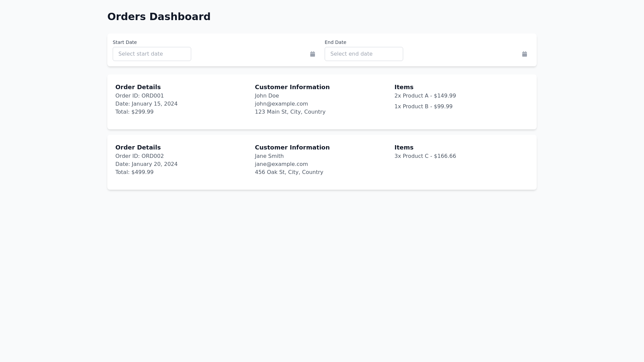
Task: Select john@example.com email address
Action: pyautogui.click(x=281, y=104)
